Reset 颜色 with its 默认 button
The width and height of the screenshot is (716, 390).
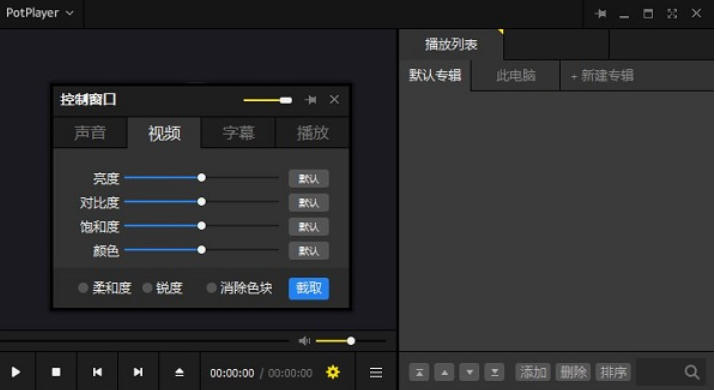click(x=309, y=251)
